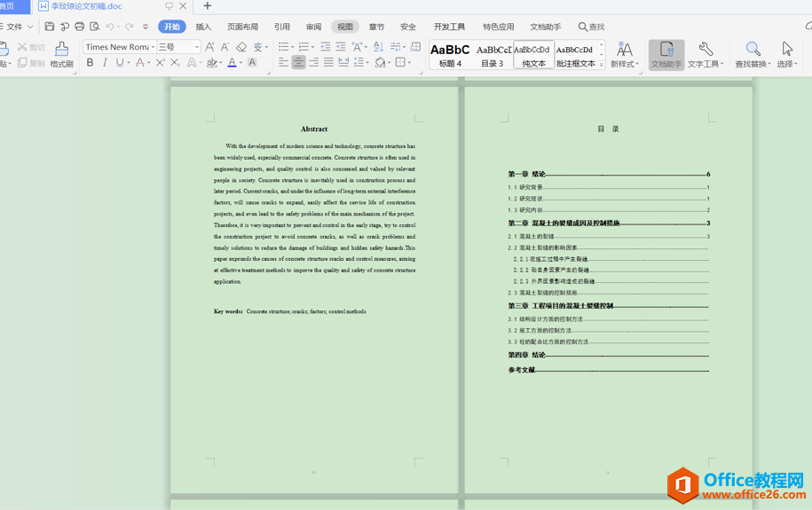Choose paragraph shading fill color
This screenshot has width=812, height=510.
(x=380, y=62)
